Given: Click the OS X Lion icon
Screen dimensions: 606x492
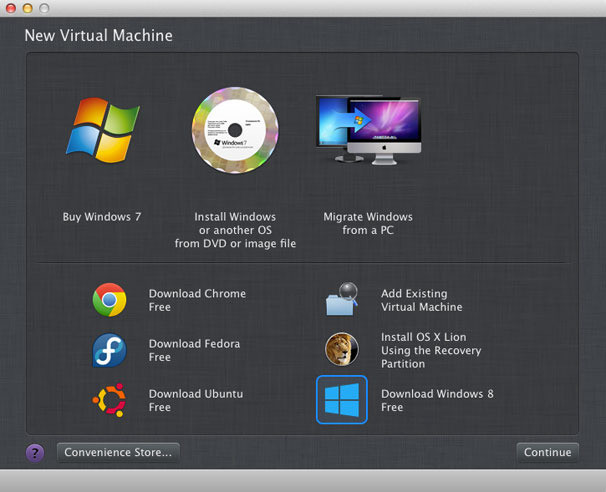Looking at the screenshot, I should click(x=342, y=350).
